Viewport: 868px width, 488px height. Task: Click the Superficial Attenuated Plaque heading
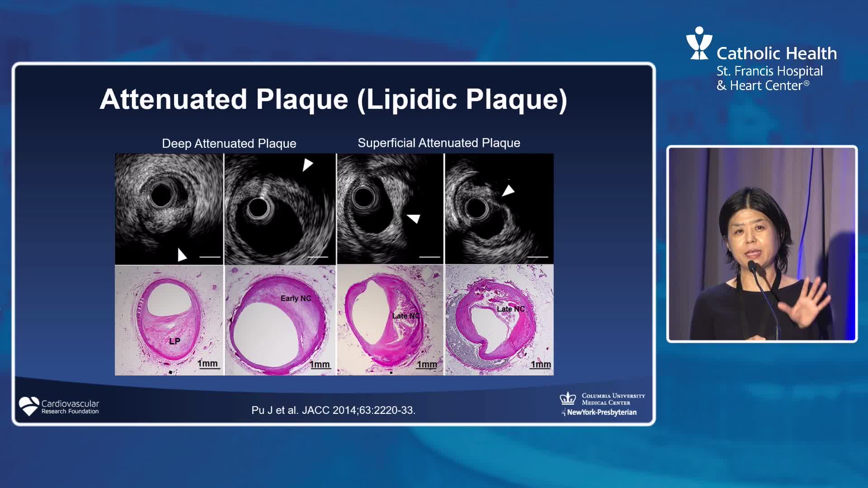click(x=439, y=143)
